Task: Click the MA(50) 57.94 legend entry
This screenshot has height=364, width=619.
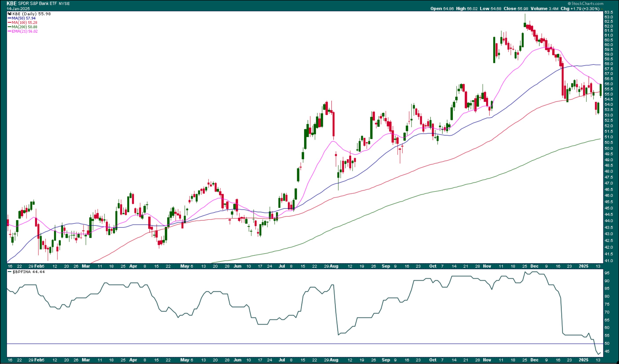Action: tap(22, 18)
